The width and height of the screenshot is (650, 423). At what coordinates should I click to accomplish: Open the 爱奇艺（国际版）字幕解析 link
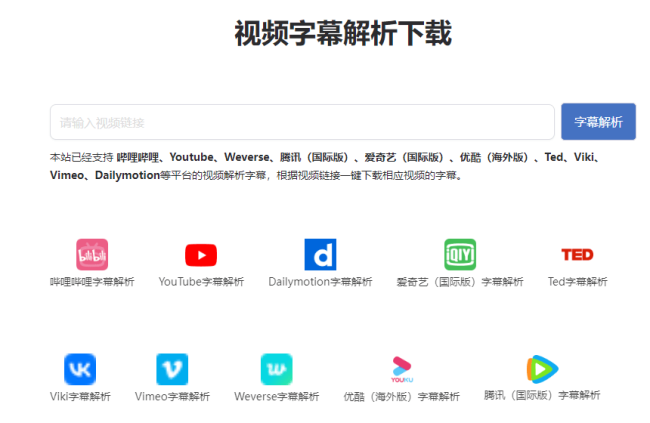pyautogui.click(x=460, y=282)
